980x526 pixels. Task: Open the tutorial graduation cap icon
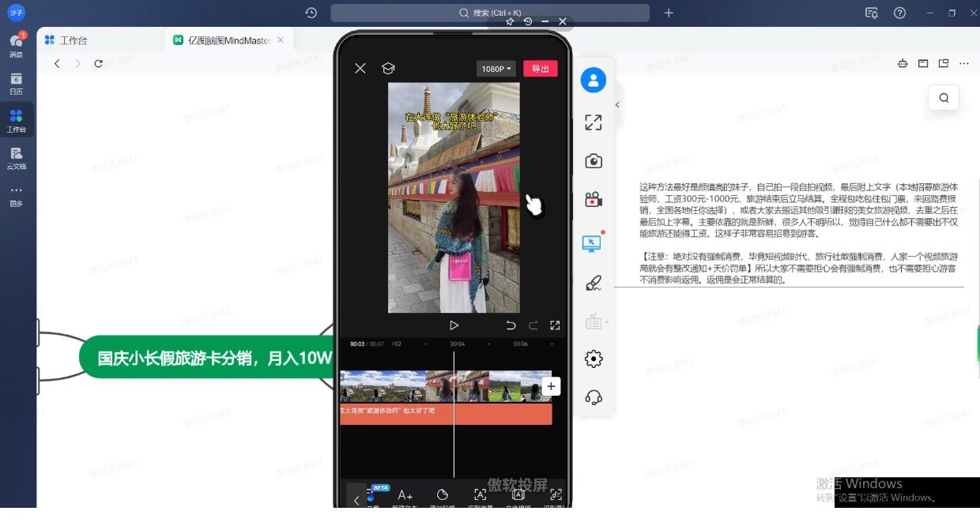click(x=388, y=69)
